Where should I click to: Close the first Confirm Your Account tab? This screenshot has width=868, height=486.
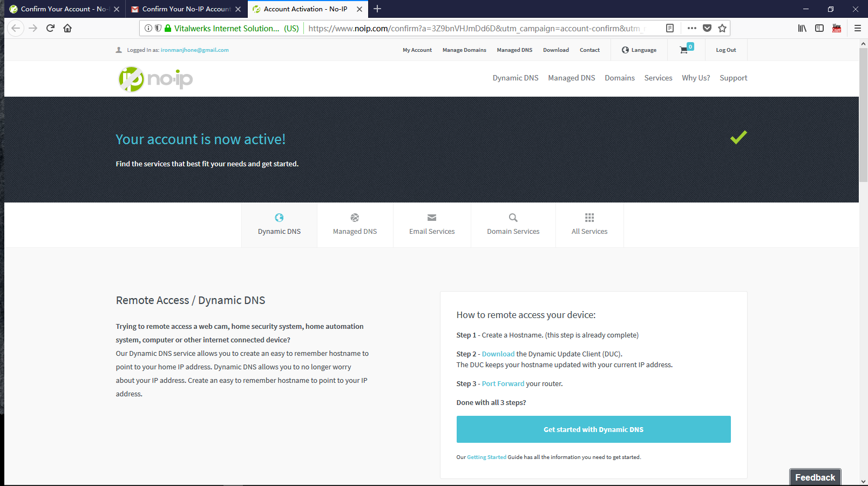117,9
